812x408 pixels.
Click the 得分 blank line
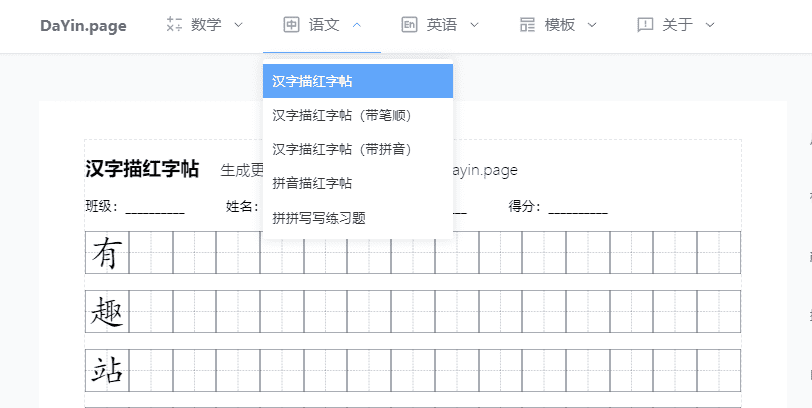click(578, 211)
